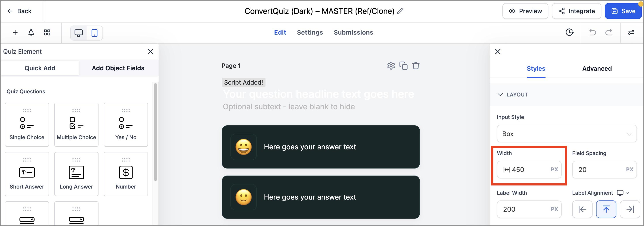This screenshot has width=644, height=226.
Task: Delete Page 1 with trash icon
Action: 416,66
